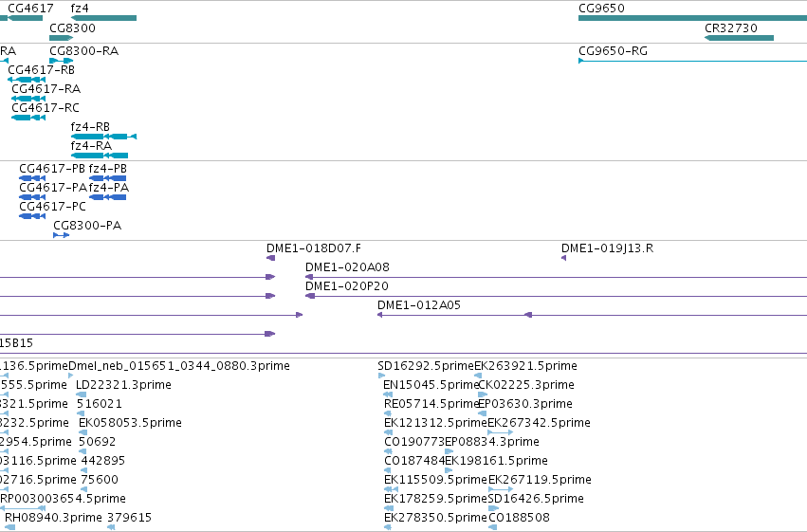Open transcript CG4617-RB
Viewport: 807px width, 532px height.
click(27, 80)
